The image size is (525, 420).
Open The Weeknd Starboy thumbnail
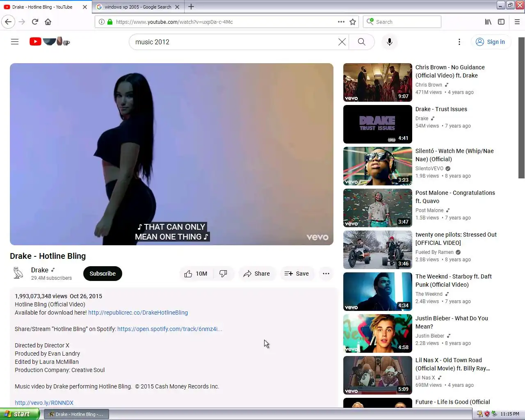coord(378,292)
